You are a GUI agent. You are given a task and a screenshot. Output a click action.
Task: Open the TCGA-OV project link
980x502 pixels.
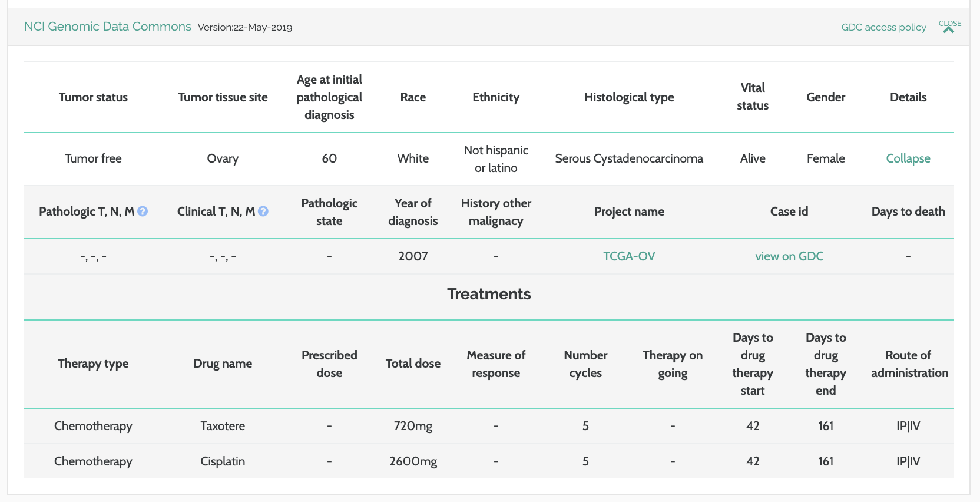[x=629, y=256]
